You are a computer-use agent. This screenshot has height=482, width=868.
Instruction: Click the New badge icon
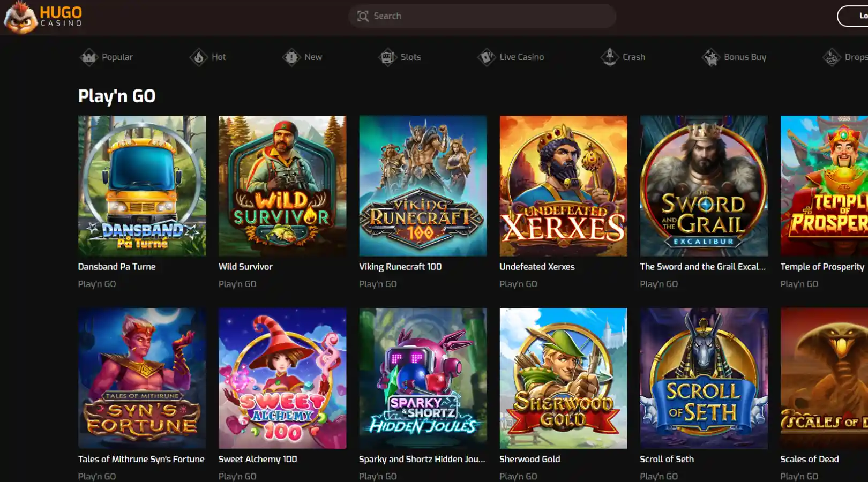[x=291, y=57]
